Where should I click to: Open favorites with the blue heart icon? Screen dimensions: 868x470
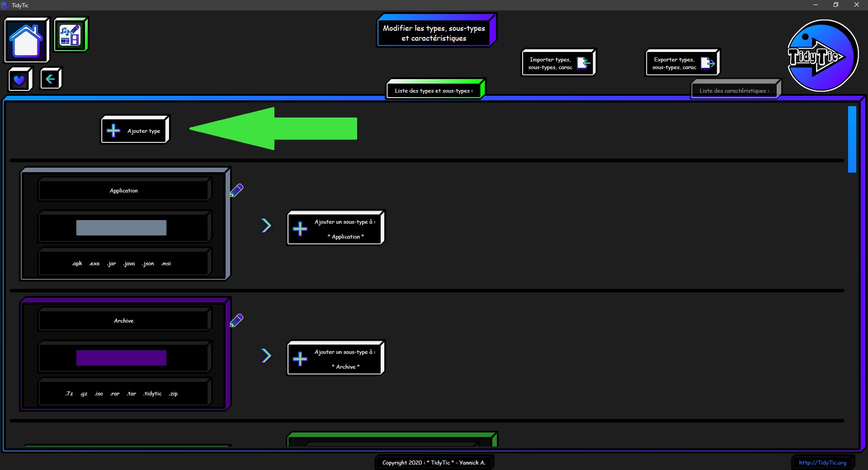click(20, 80)
